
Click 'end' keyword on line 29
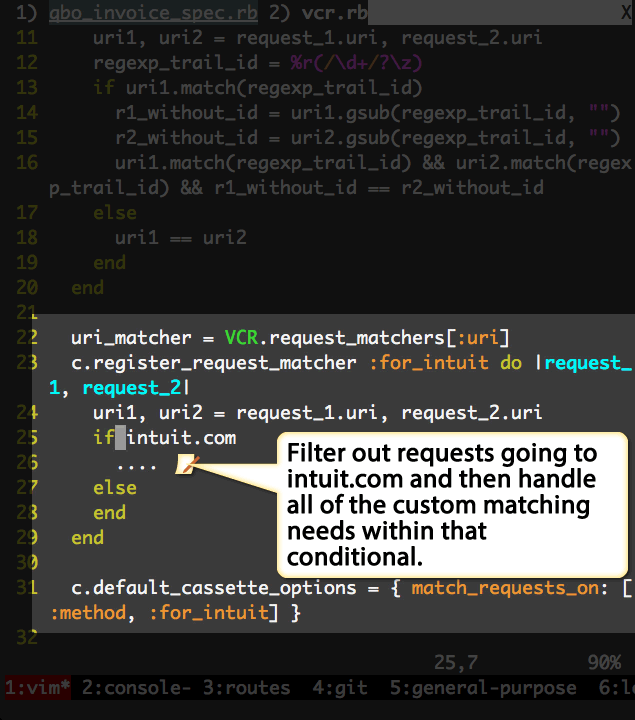[87, 538]
